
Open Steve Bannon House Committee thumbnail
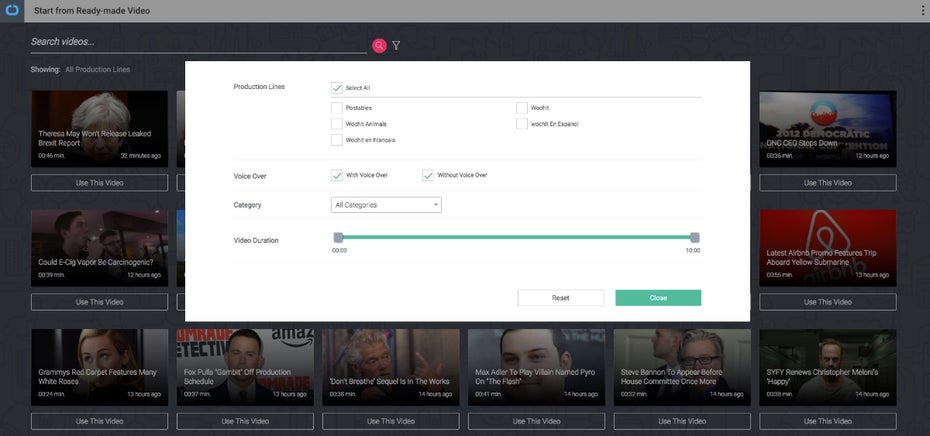pos(682,367)
